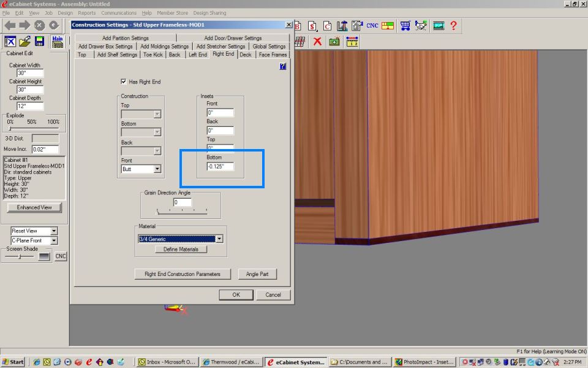This screenshot has height=368, width=588.
Task: Open the Add Drawer Box Settings tab
Action: pos(105,47)
